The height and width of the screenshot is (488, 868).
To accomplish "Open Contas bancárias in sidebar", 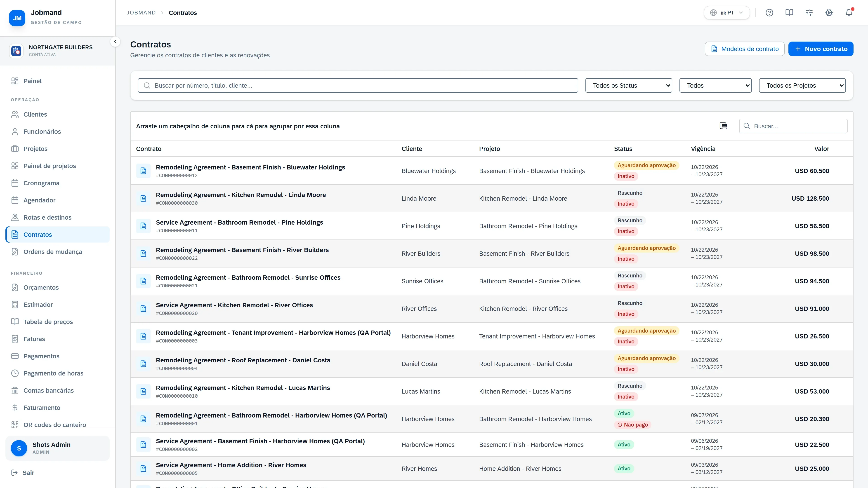I will pyautogui.click(x=58, y=391).
